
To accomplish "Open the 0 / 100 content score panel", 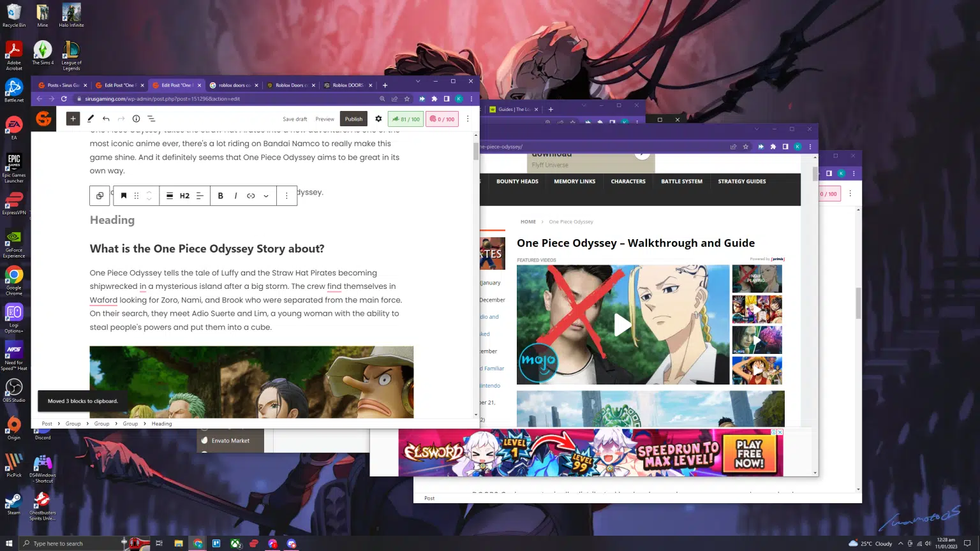I will [442, 119].
